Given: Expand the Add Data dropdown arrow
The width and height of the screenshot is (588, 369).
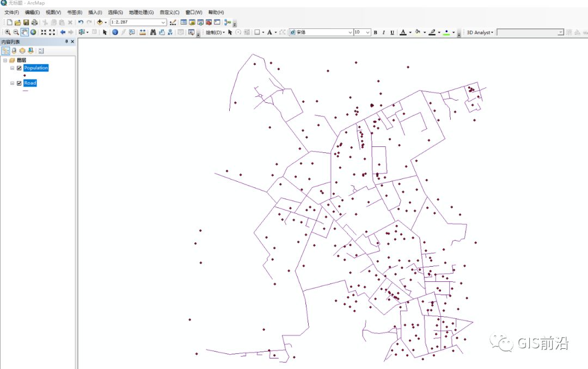Looking at the screenshot, I should click(x=106, y=22).
